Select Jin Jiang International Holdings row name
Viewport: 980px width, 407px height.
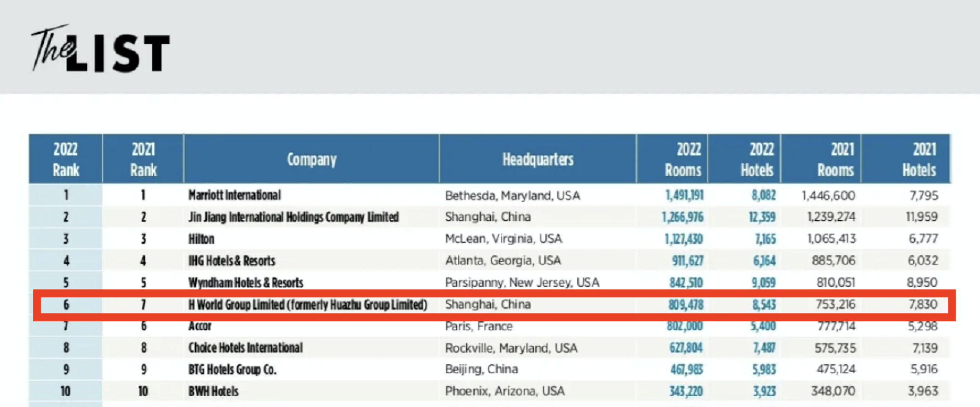point(294,217)
